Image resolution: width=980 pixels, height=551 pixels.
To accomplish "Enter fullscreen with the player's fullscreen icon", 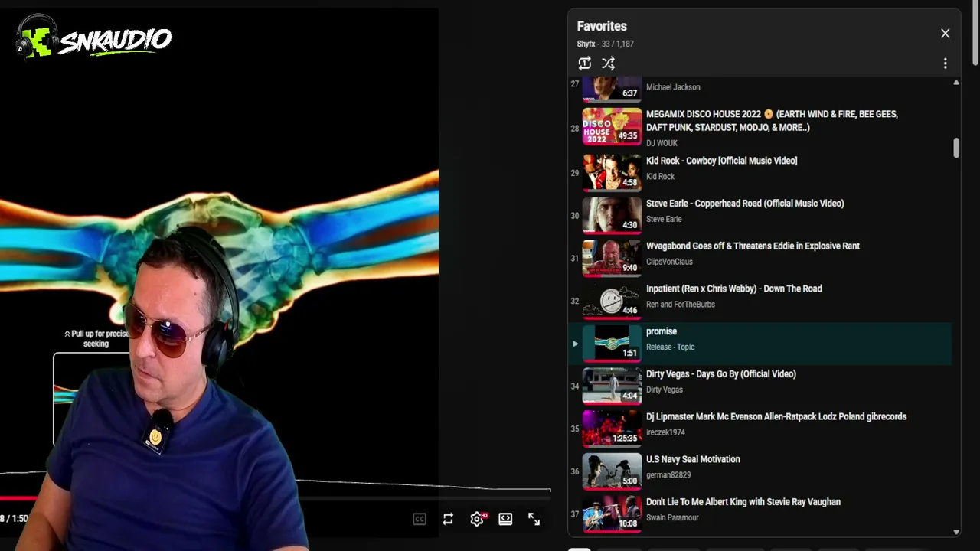I will tap(534, 519).
